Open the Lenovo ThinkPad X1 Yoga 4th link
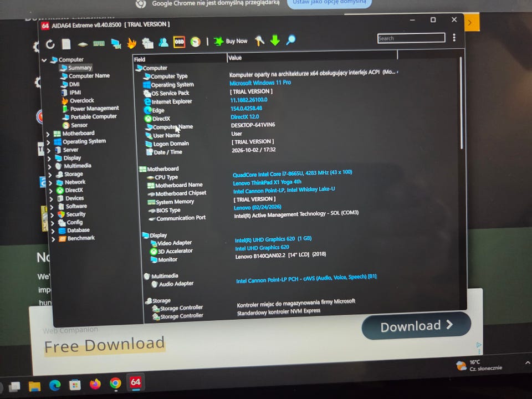Image resolution: width=532 pixels, height=399 pixels. [x=267, y=182]
